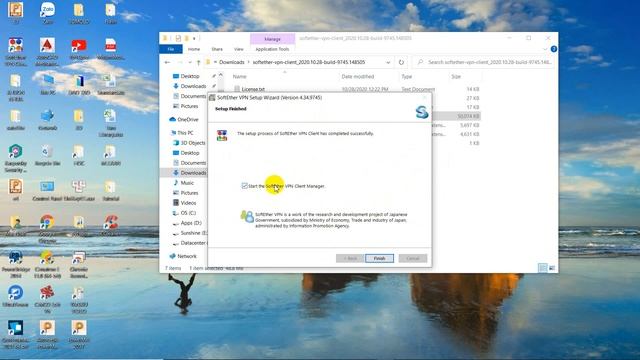This screenshot has height=360, width=640.
Task: Select Desktop under This PC
Action: click(190, 153)
